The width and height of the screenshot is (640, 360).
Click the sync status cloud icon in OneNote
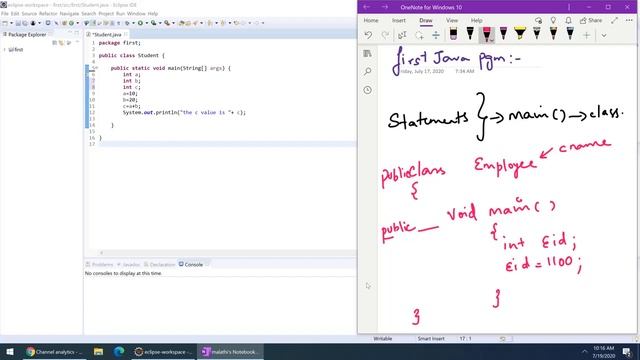pos(538,20)
